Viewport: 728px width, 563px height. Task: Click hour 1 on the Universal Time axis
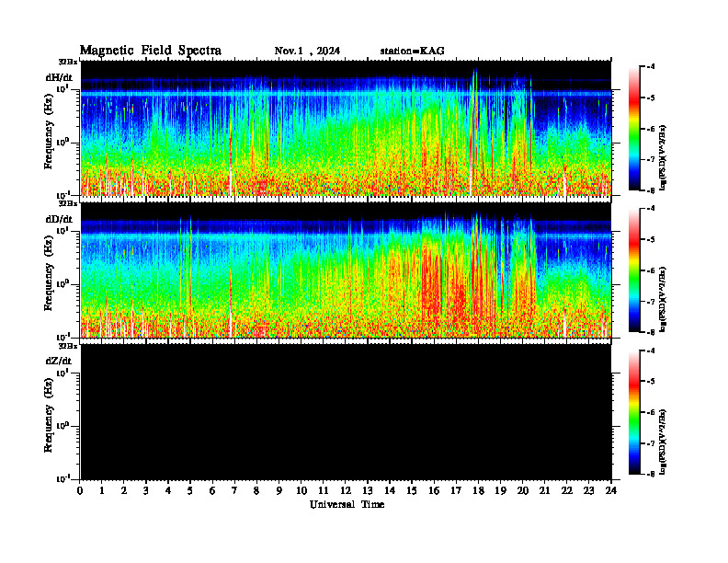point(102,491)
